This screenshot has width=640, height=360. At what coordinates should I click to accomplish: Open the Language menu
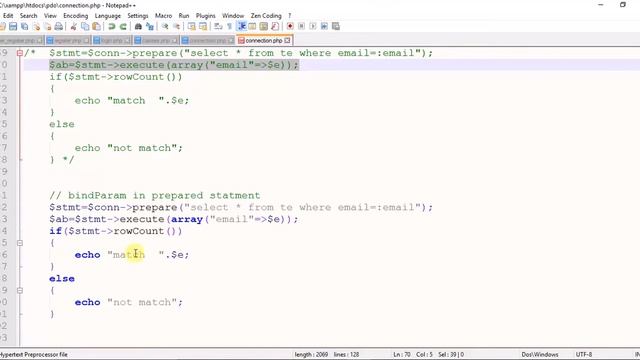108,16
